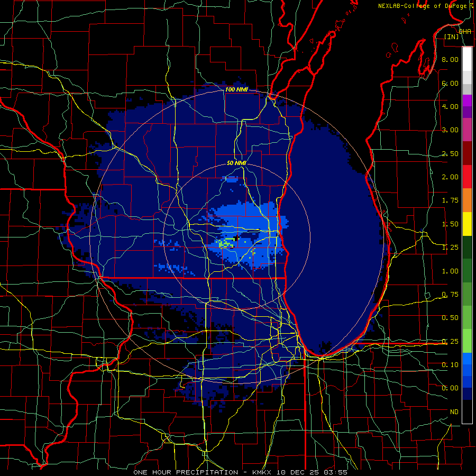
Task: Click the orange swatch in the precipitation legend
Action: (467, 200)
